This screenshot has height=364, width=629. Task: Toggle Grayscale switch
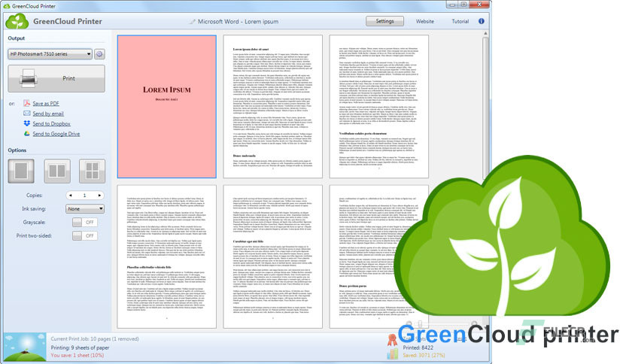click(84, 222)
